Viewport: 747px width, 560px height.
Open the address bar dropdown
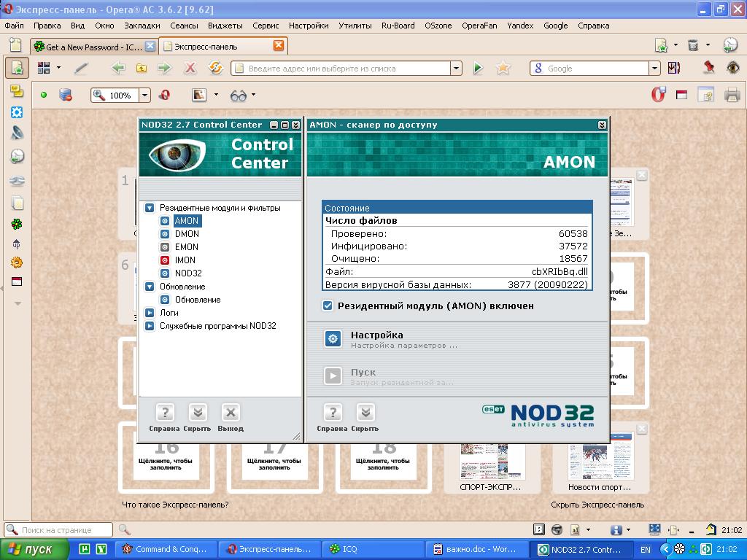(457, 69)
